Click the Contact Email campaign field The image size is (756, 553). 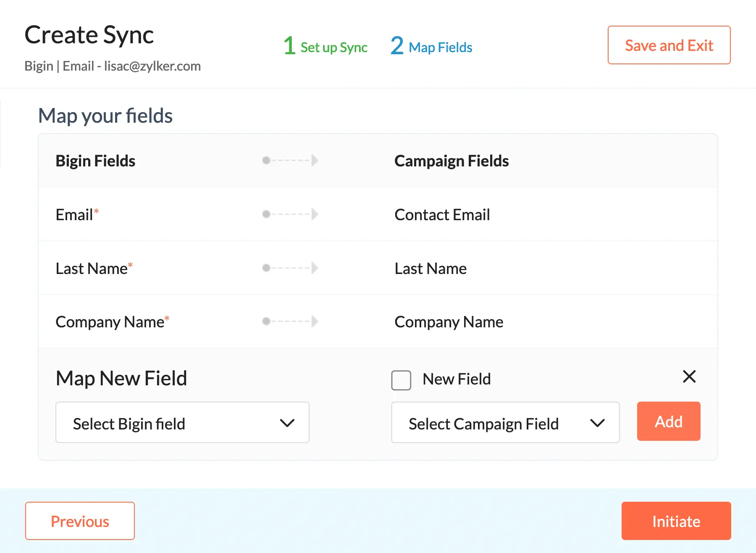click(x=442, y=215)
